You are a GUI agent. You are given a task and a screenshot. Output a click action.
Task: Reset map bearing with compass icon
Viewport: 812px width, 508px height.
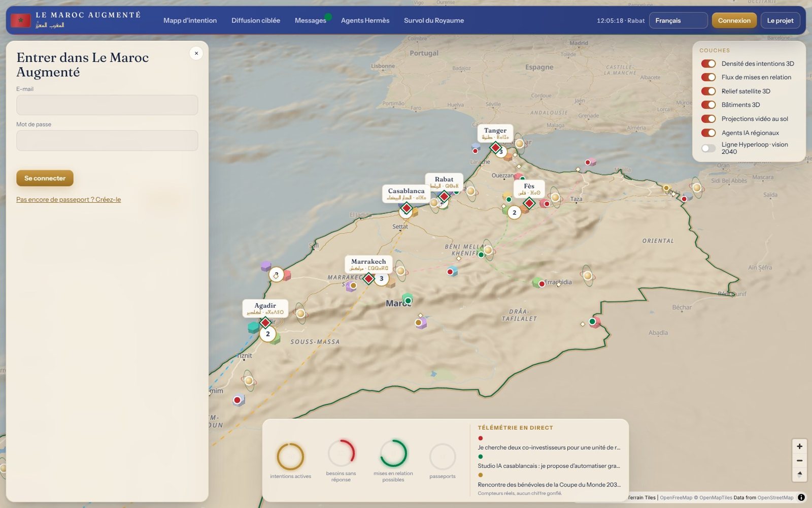tap(799, 474)
